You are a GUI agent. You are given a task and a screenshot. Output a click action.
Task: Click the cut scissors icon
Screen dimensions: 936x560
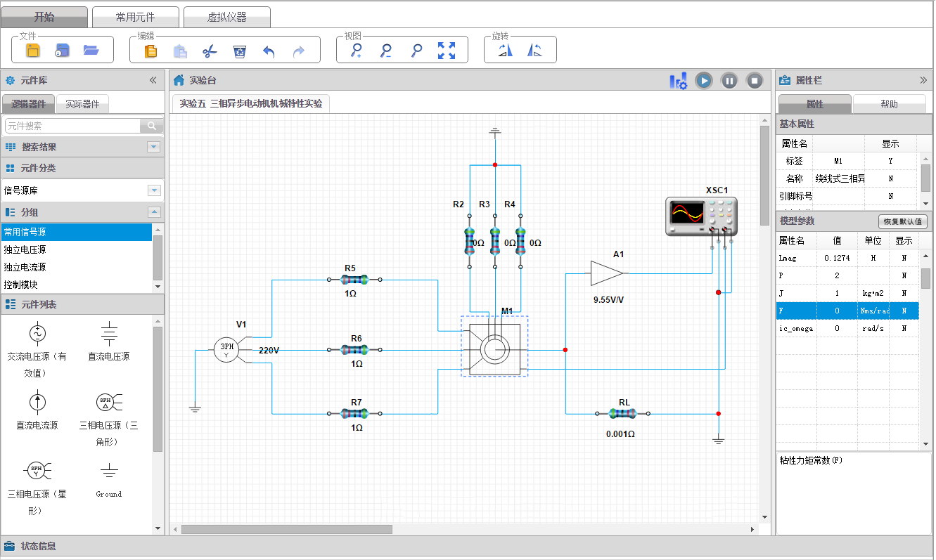[210, 51]
